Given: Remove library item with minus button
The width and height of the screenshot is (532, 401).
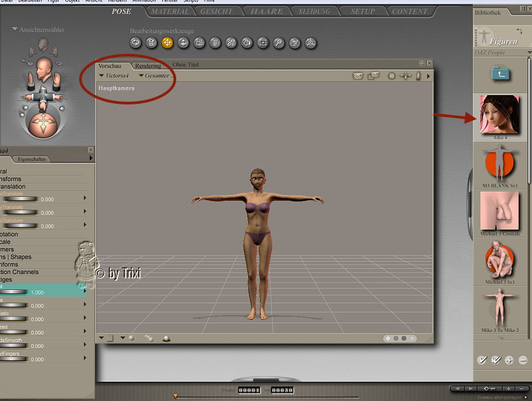Looking at the screenshot, I should pos(523,360).
